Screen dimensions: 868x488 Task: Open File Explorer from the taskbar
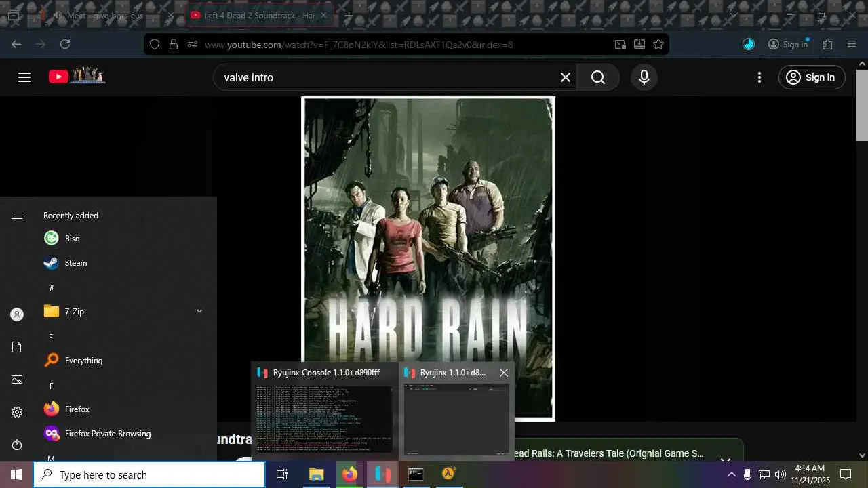316,474
